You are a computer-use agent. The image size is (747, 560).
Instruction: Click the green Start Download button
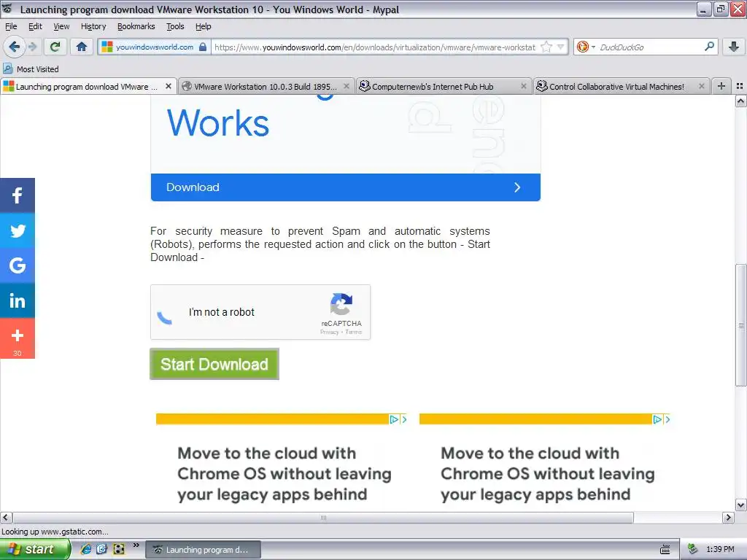[x=214, y=365]
